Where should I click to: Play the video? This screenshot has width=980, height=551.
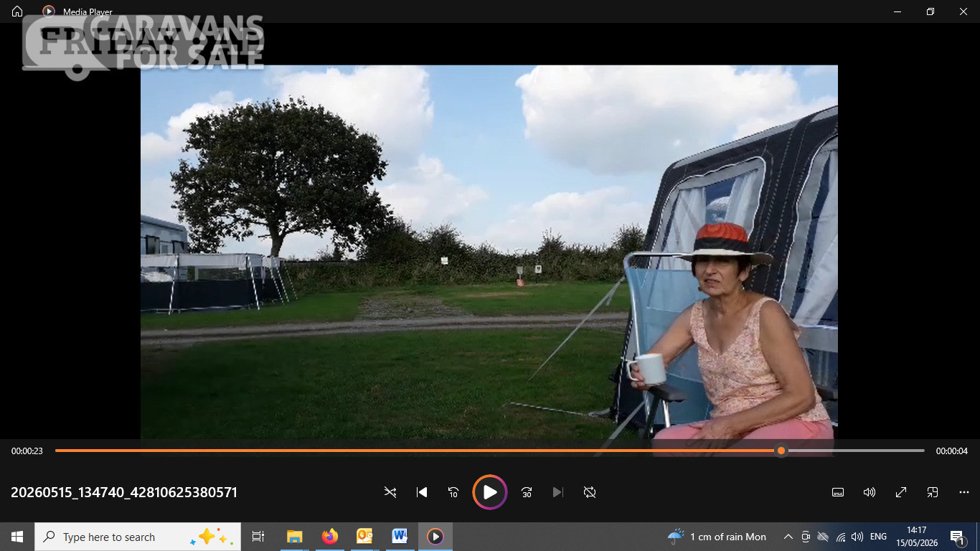coord(490,492)
